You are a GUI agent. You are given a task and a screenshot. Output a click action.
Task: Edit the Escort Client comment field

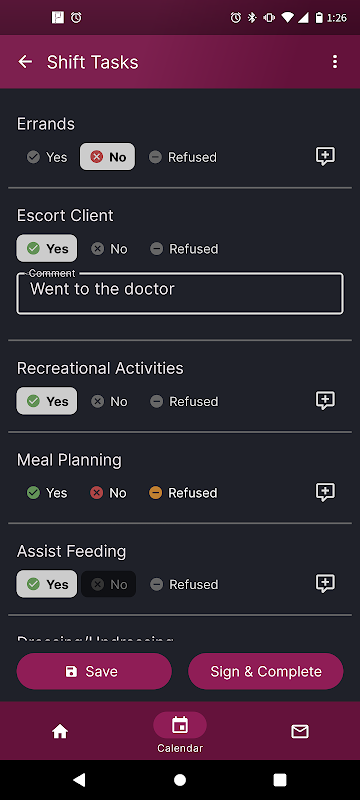180,293
